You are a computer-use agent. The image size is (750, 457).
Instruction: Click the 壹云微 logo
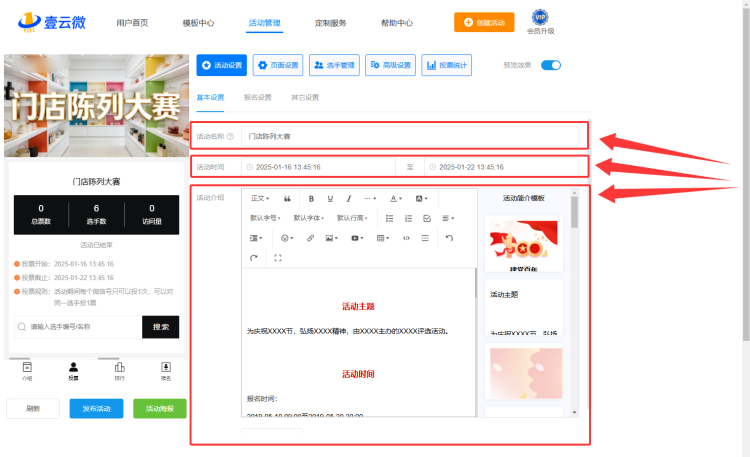[x=52, y=22]
